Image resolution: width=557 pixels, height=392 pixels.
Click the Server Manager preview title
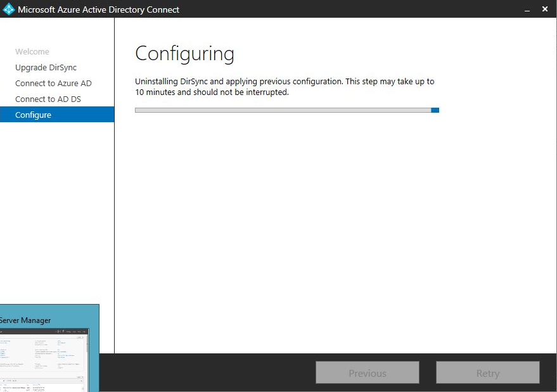[x=25, y=320]
